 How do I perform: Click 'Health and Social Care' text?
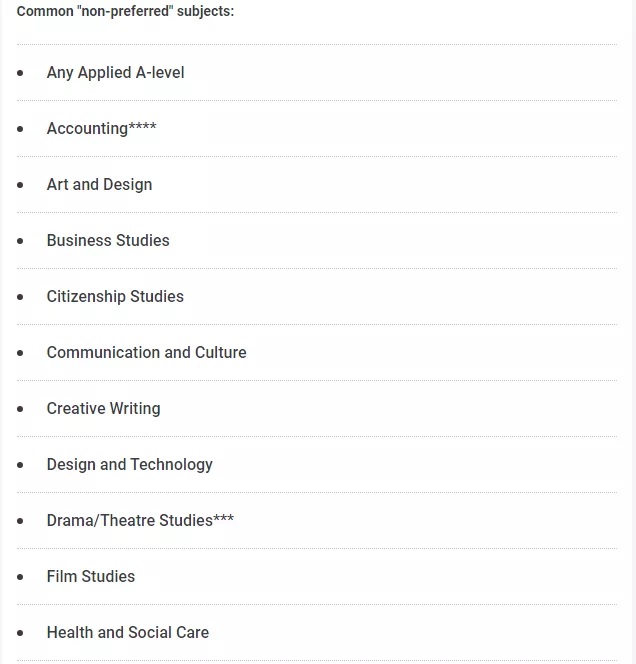click(x=127, y=633)
